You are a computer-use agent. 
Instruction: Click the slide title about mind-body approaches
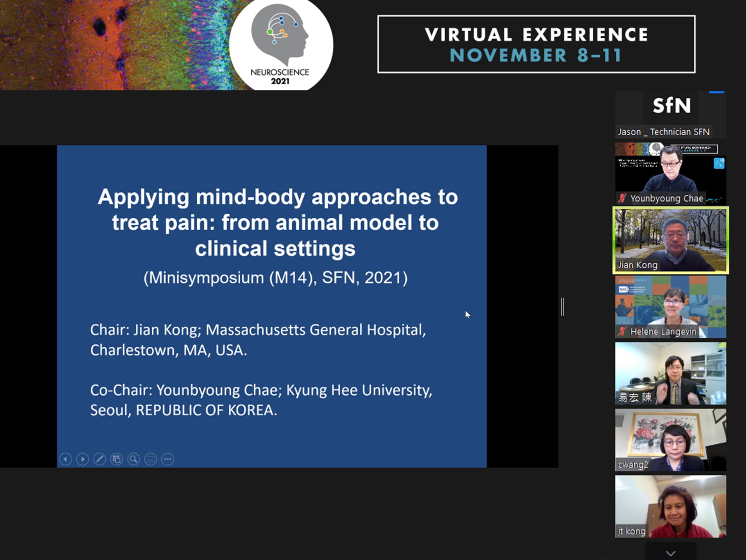pos(277,222)
